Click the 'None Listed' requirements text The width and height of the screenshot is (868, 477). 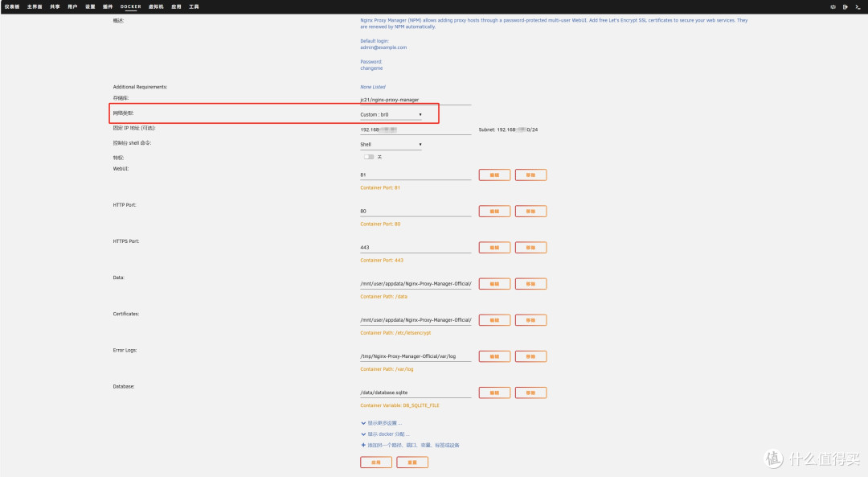373,87
